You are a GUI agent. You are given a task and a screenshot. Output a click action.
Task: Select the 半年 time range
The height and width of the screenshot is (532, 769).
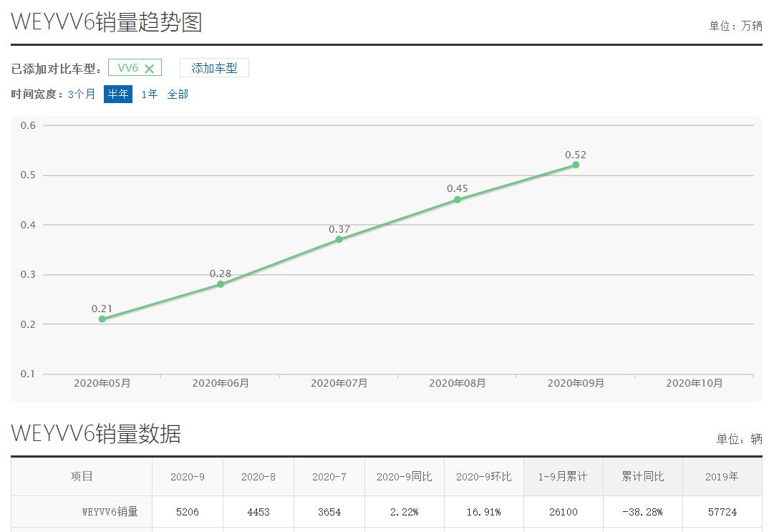(x=118, y=94)
